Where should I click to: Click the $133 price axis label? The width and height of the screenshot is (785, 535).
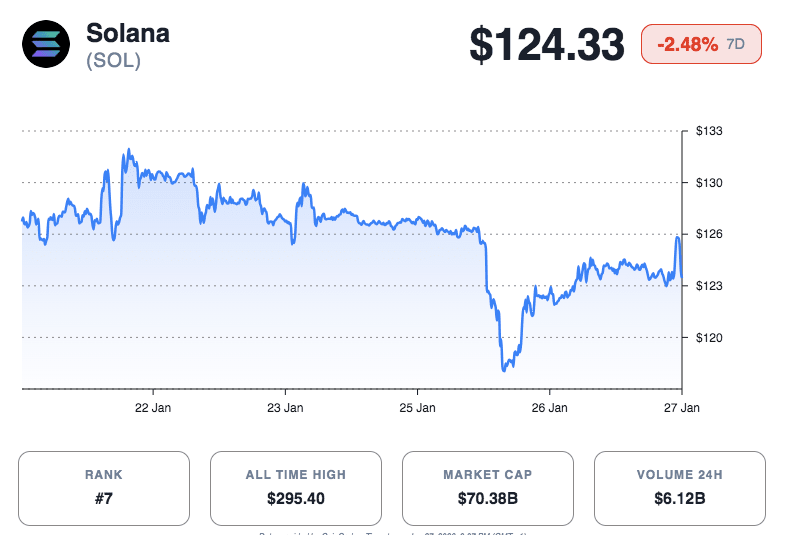[x=709, y=131]
